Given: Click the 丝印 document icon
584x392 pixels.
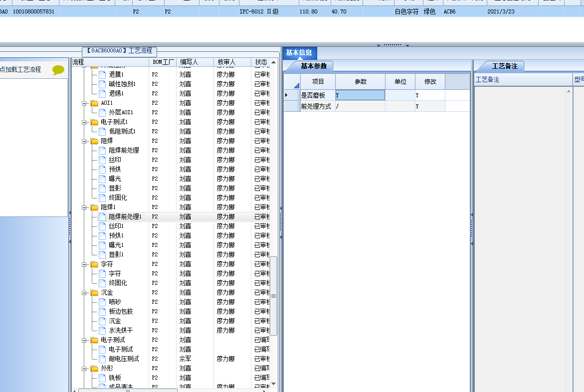Looking at the screenshot, I should [x=102, y=160].
